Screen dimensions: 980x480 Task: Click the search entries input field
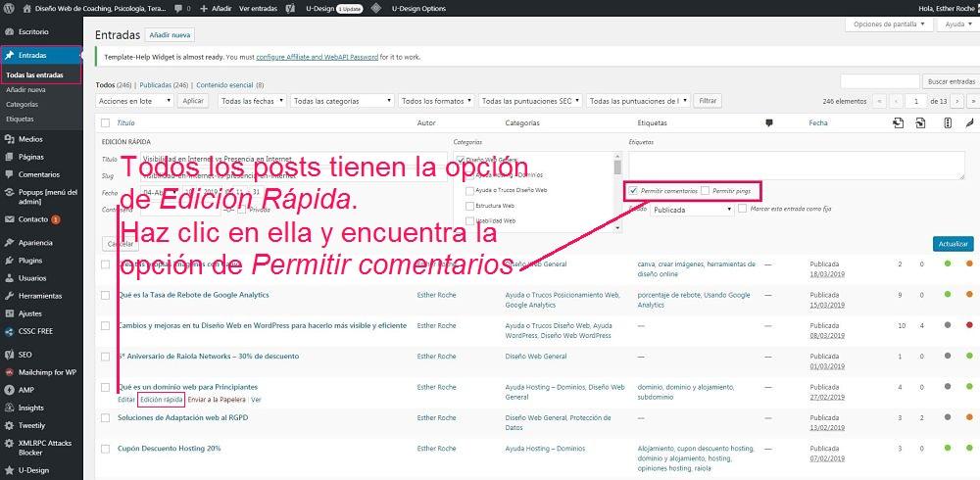coord(879,81)
